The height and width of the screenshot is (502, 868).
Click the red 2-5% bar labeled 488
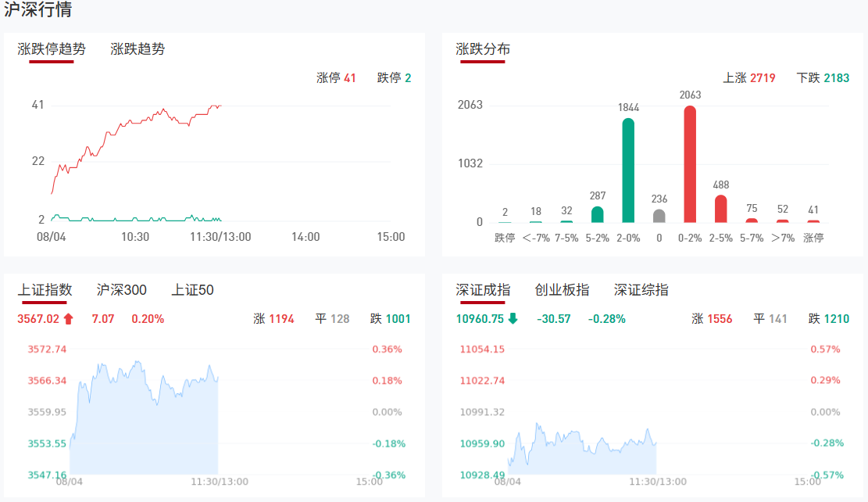pos(720,209)
